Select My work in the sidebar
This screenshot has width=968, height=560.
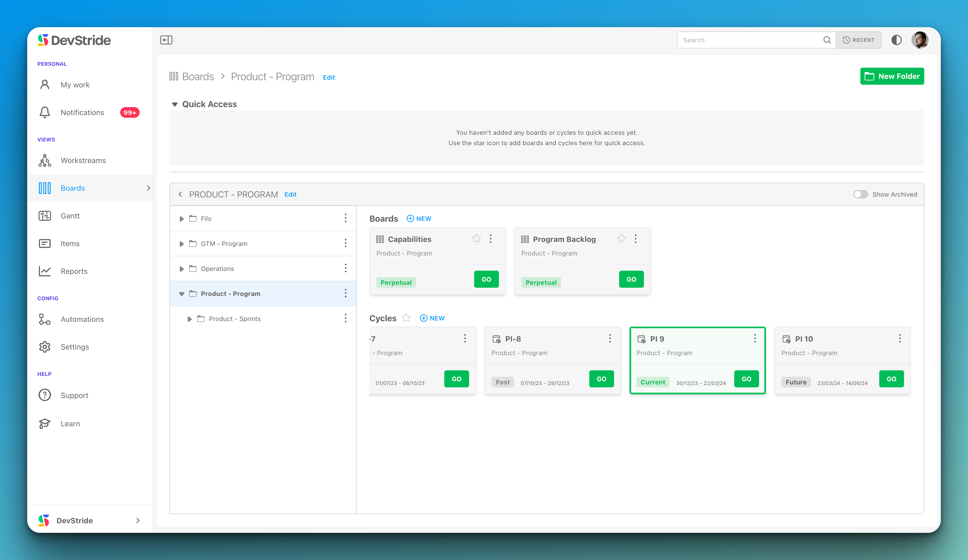[90, 84]
